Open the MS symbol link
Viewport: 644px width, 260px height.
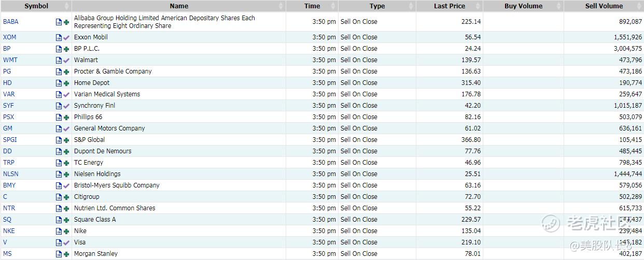click(7, 254)
